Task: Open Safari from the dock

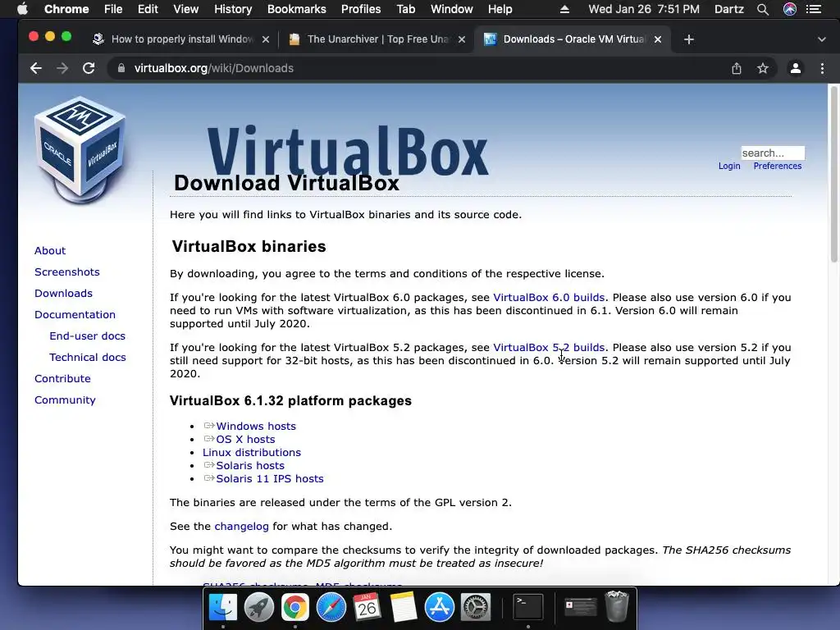Action: point(331,607)
